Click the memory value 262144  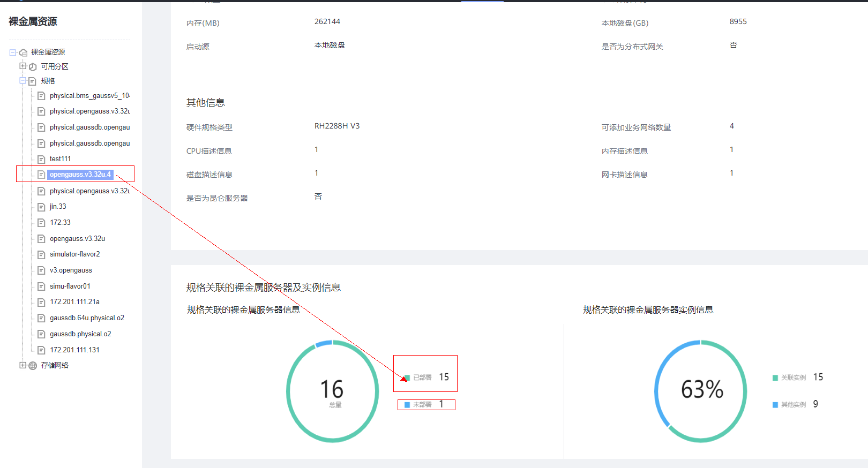coord(327,22)
